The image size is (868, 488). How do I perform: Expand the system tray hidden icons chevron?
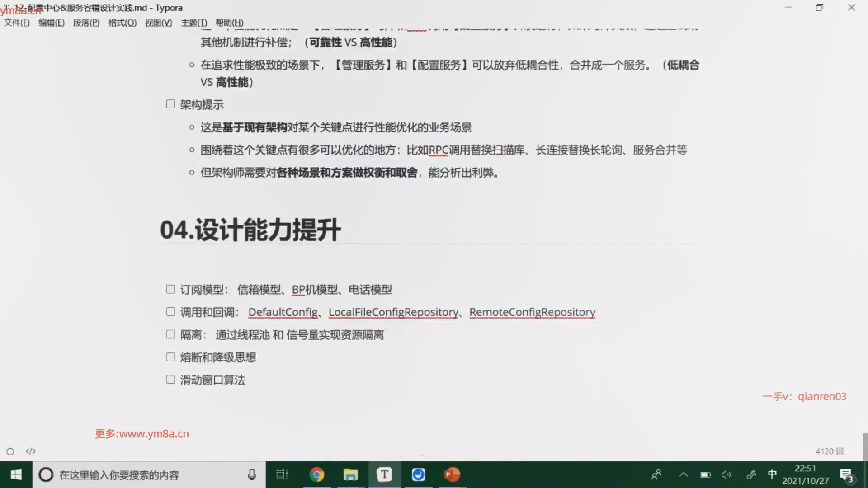(x=683, y=474)
